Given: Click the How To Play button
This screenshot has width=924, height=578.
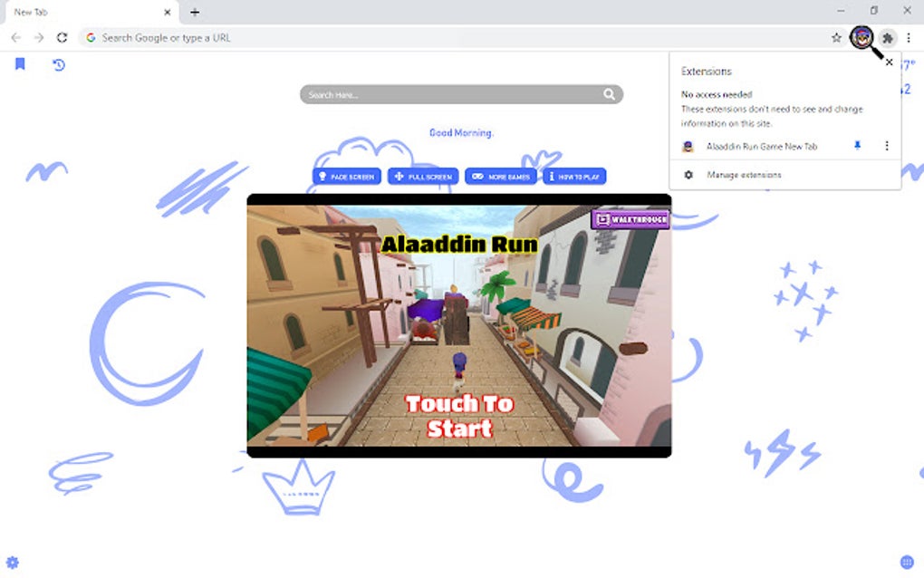Looking at the screenshot, I should click(574, 176).
